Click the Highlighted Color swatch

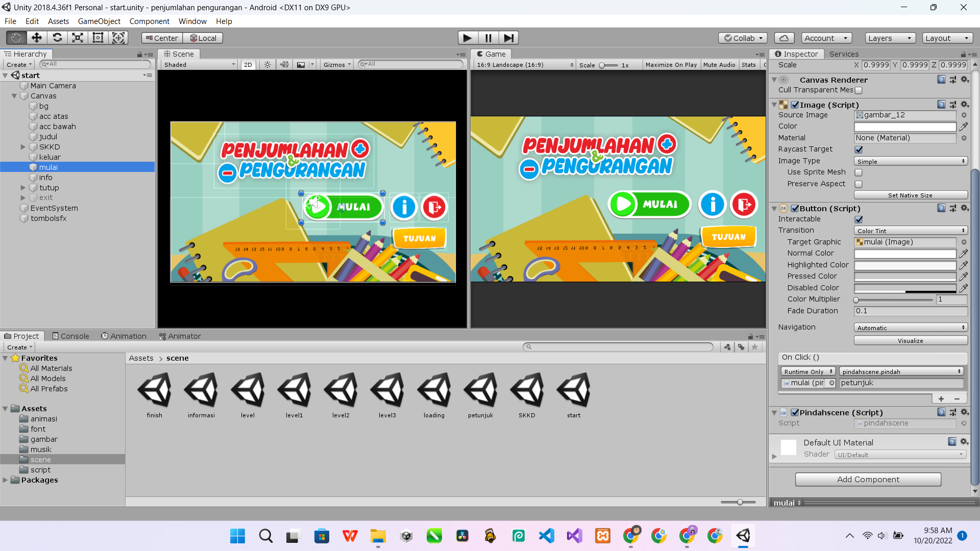pyautogui.click(x=905, y=265)
